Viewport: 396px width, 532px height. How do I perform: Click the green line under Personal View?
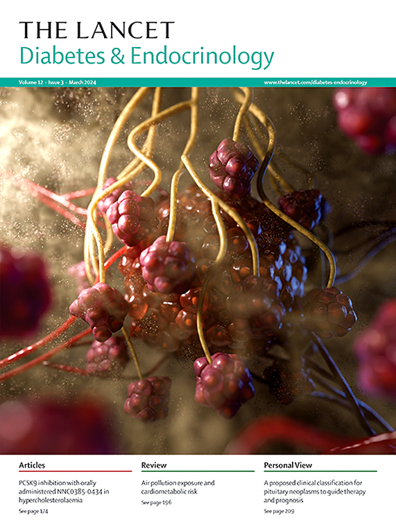click(x=320, y=471)
